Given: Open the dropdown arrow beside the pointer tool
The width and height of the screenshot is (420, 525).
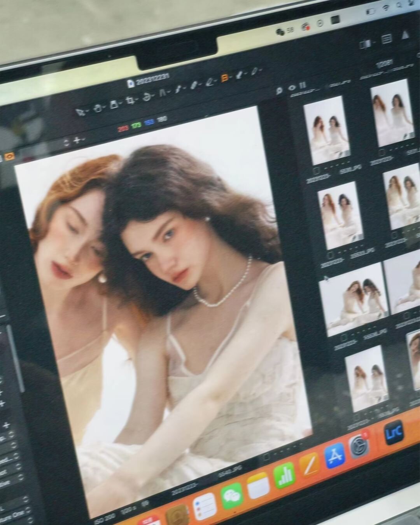Looking at the screenshot, I should pos(87,111).
